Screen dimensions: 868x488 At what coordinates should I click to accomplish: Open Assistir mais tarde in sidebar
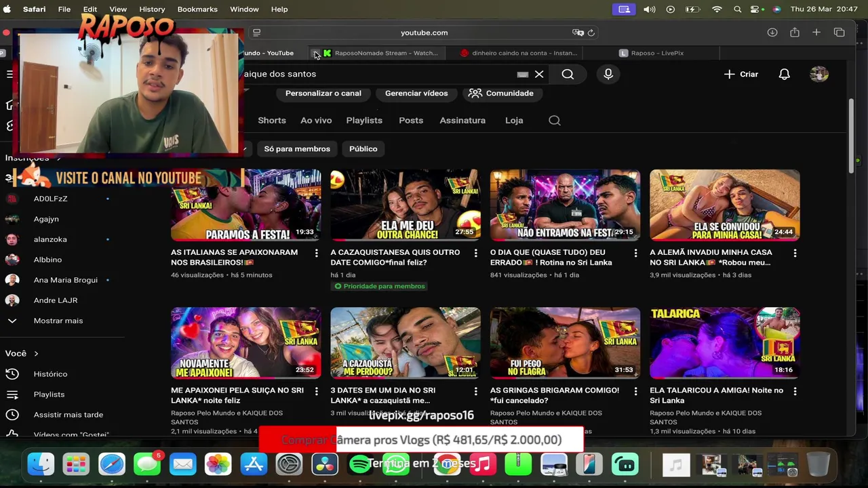[68, 415]
